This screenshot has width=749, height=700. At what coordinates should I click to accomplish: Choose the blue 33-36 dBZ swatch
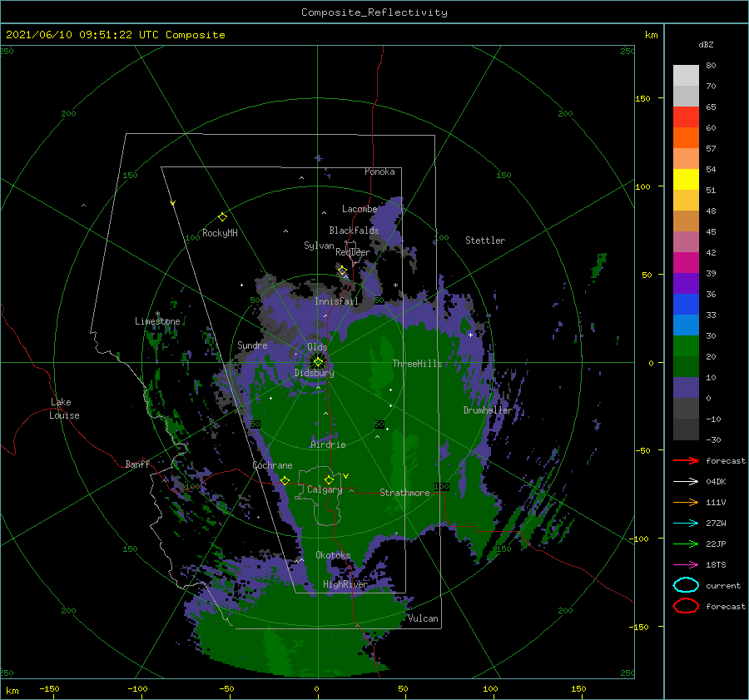tap(686, 304)
